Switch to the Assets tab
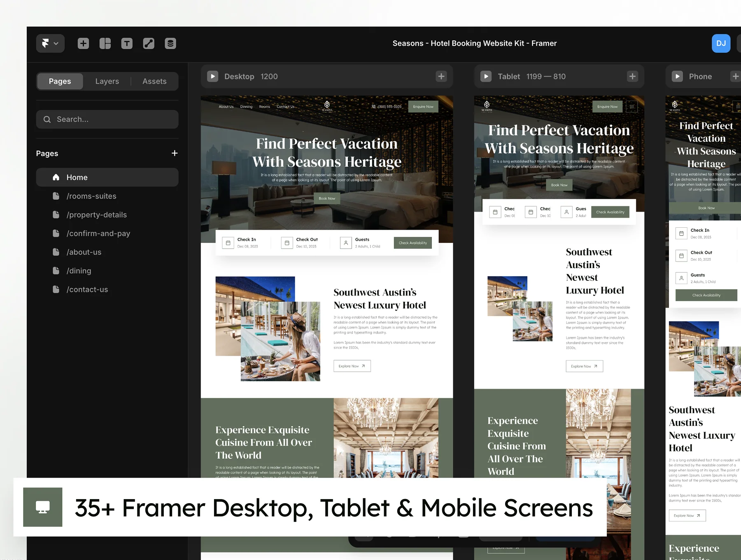Image resolution: width=741 pixels, height=560 pixels. [x=154, y=81]
